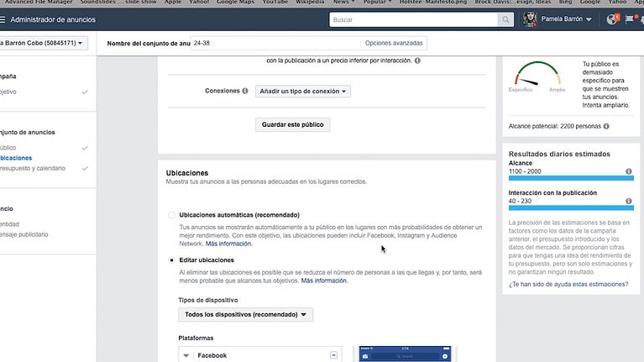The height and width of the screenshot is (362, 644).
Task: Open Más información link under Ubicaciones automáticas
Action: [228, 244]
